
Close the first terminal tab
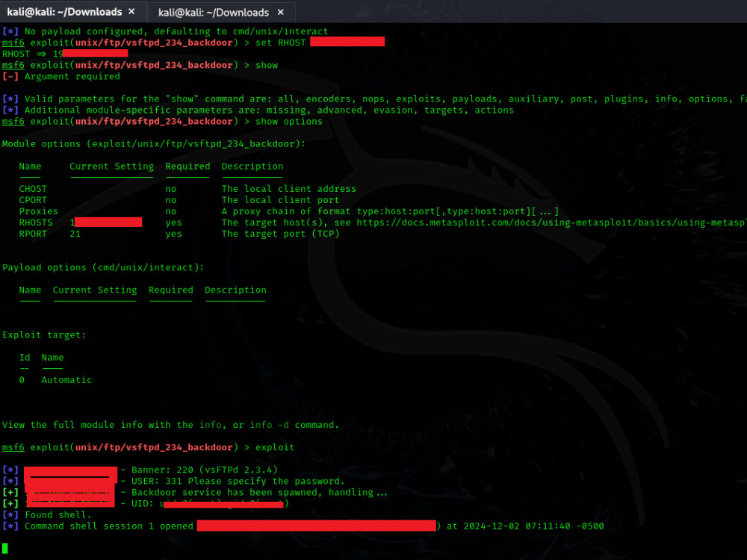pos(131,11)
